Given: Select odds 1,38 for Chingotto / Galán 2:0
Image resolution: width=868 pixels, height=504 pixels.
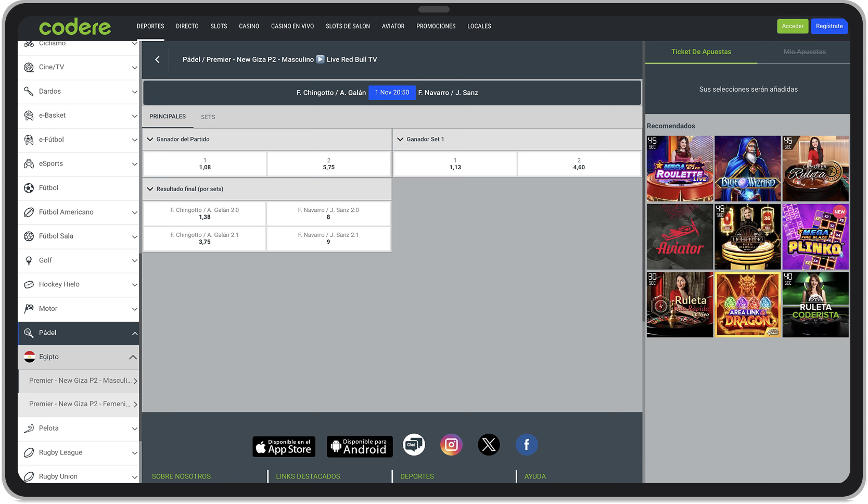Looking at the screenshot, I should tap(205, 214).
